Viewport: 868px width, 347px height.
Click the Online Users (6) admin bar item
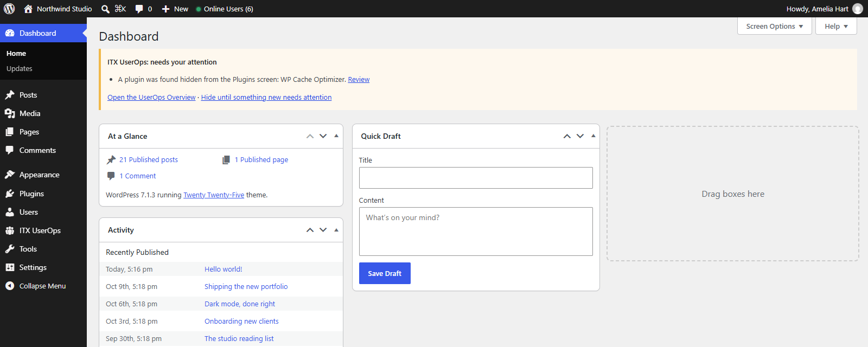point(225,9)
